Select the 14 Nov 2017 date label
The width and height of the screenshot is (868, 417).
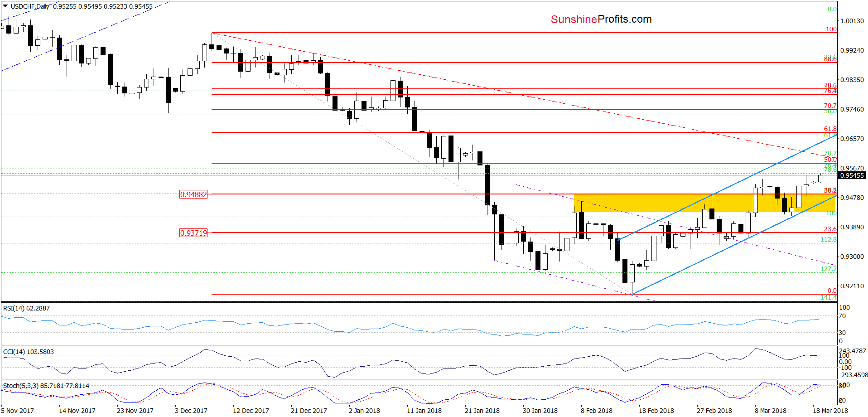click(x=77, y=411)
